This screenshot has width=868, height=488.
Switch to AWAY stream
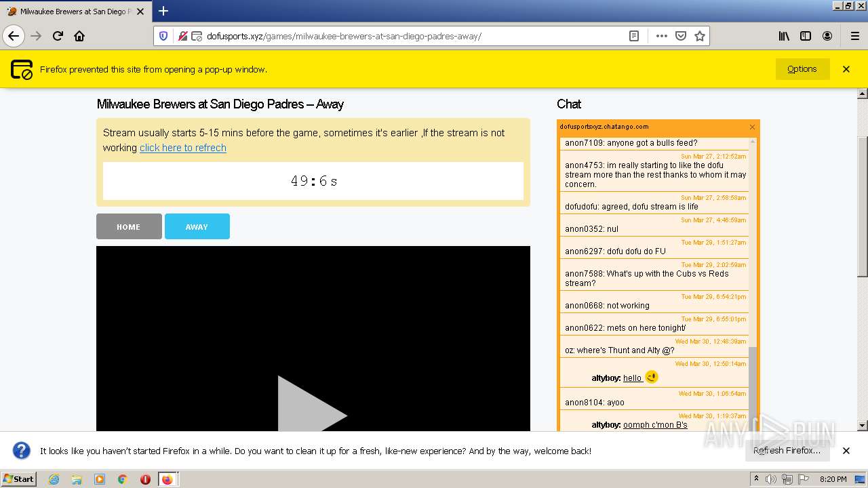click(x=197, y=226)
